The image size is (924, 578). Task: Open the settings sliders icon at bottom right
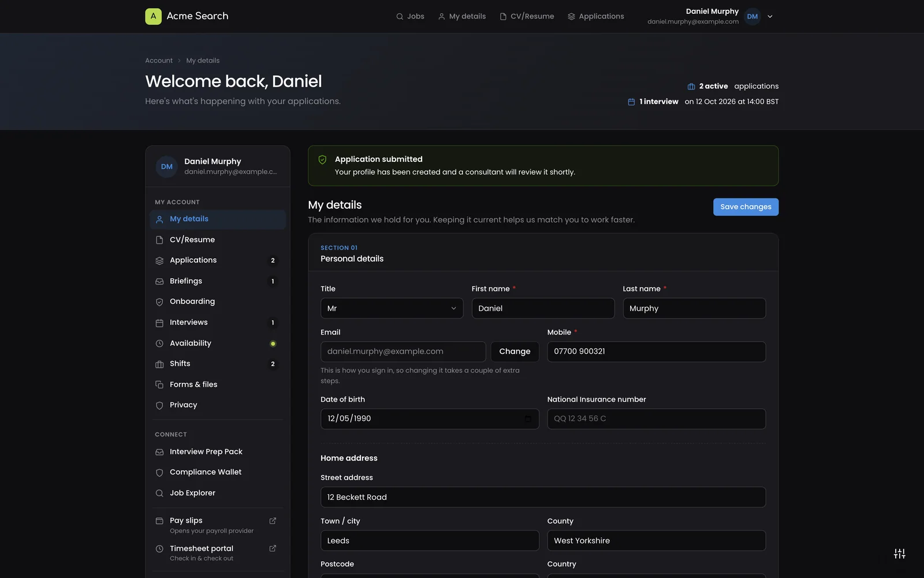[899, 554]
